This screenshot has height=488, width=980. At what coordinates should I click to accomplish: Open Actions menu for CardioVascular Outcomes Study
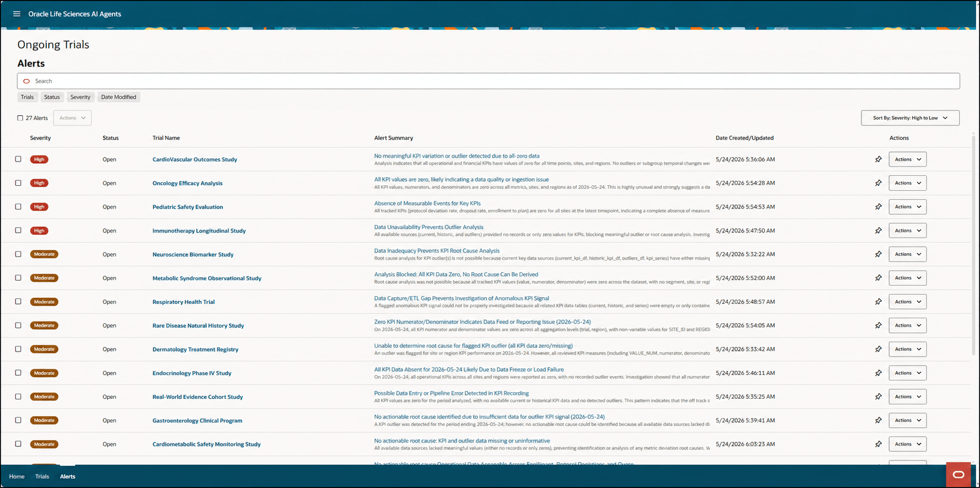click(907, 159)
